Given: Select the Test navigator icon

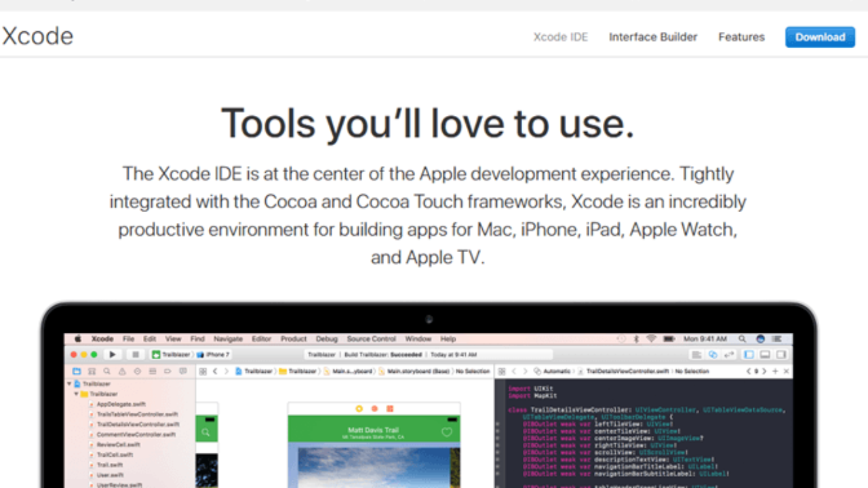Looking at the screenshot, I should 137,371.
